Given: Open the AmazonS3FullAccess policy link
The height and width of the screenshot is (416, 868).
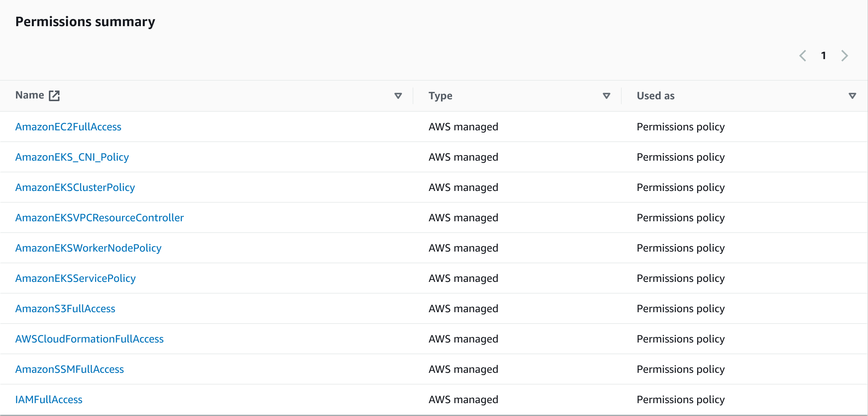Looking at the screenshot, I should click(x=65, y=308).
